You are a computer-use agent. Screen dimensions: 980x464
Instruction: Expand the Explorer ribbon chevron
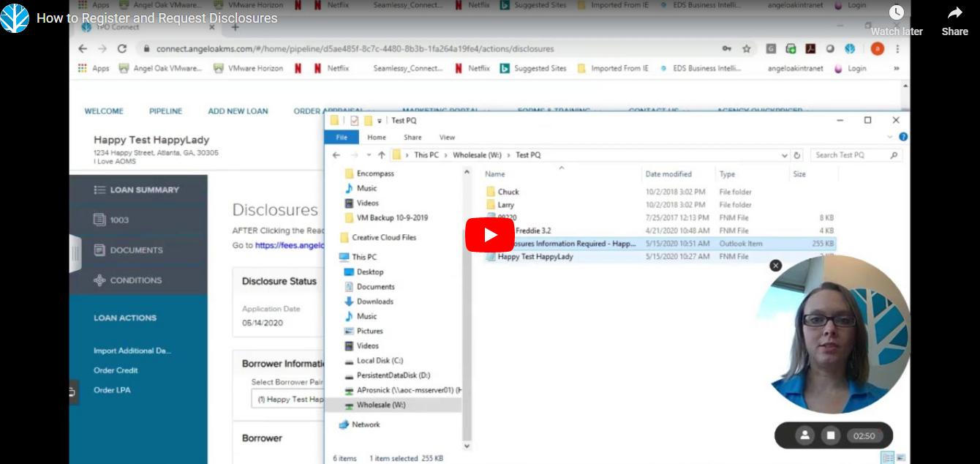click(890, 137)
